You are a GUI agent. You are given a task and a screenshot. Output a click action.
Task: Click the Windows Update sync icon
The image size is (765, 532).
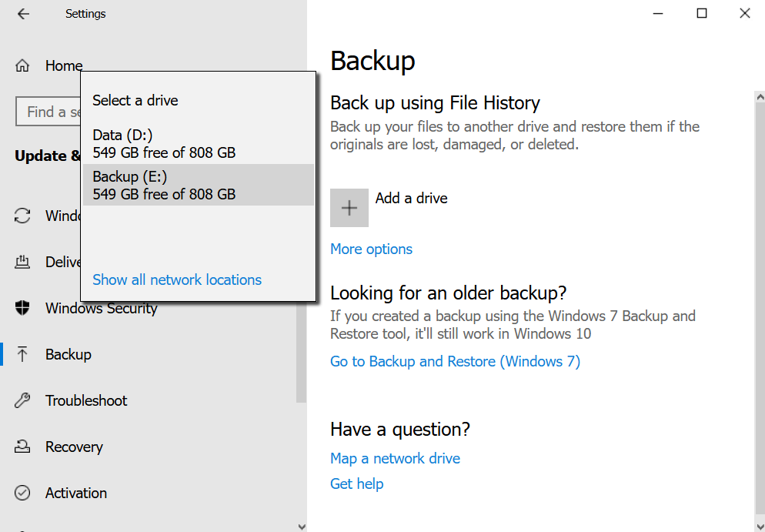23,216
